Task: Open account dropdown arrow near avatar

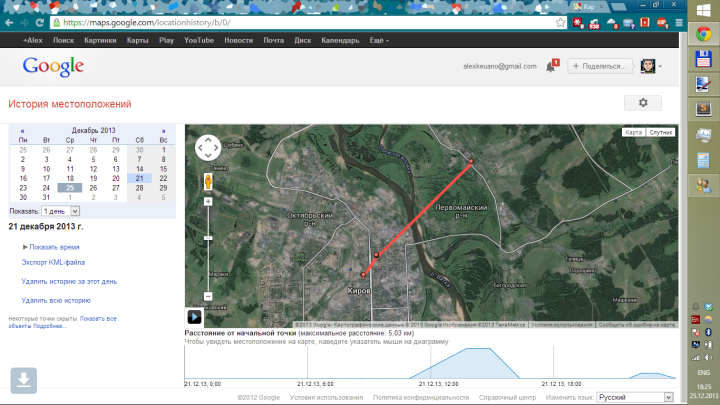Action: tap(660, 67)
